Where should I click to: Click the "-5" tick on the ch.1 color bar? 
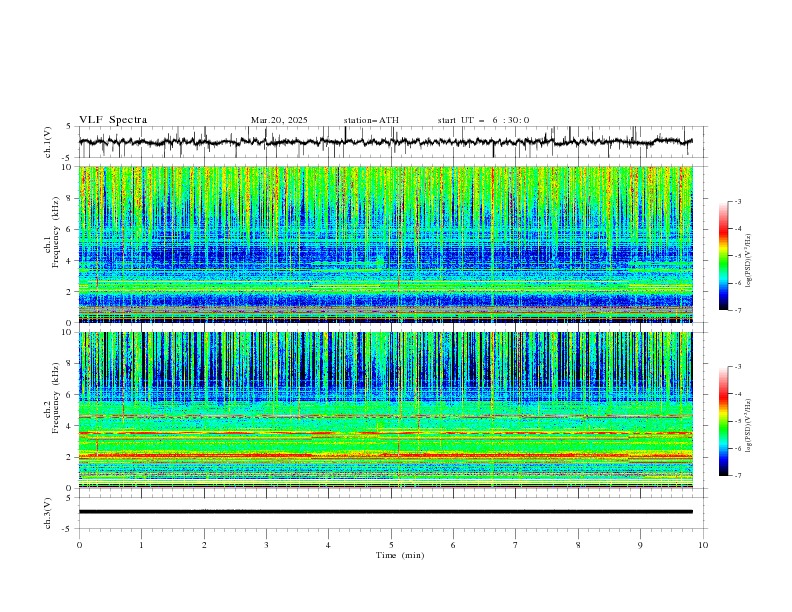click(x=738, y=256)
